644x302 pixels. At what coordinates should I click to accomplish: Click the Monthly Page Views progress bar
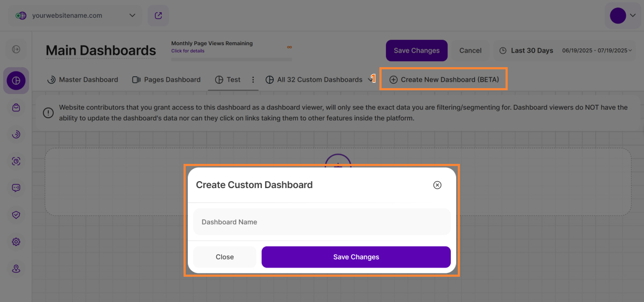232,60
